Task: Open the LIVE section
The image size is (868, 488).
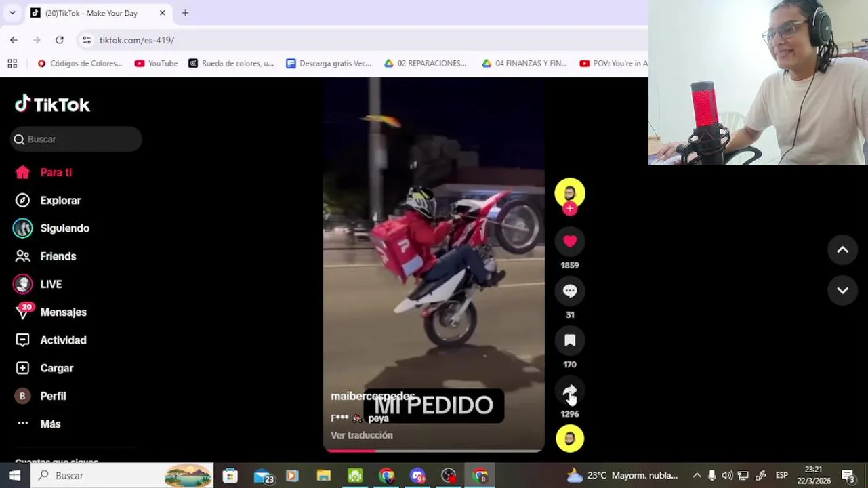Action: coord(38,284)
